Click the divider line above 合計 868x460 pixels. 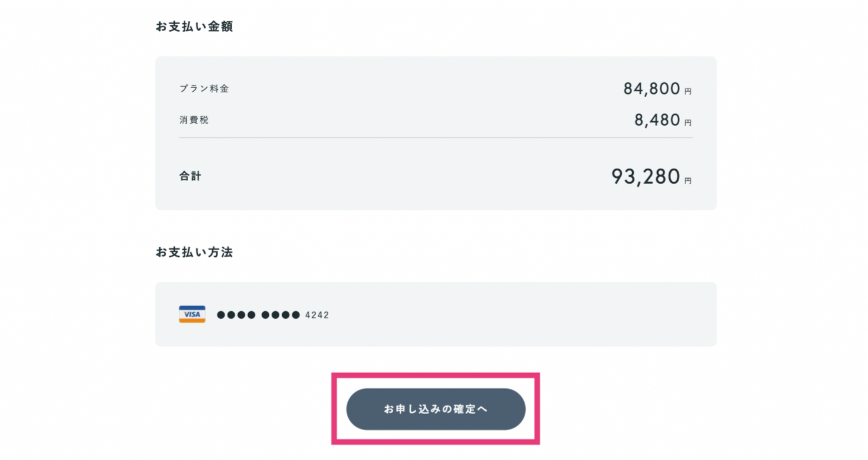[436, 138]
